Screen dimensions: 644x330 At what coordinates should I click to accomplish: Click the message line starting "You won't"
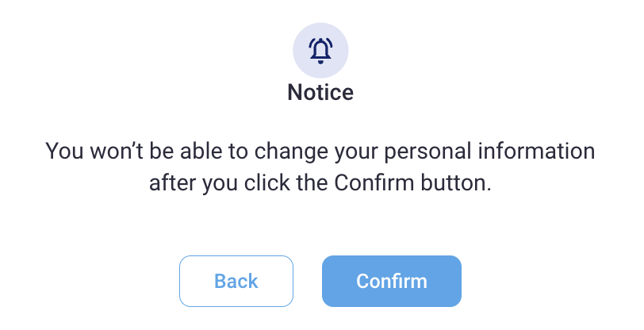pyautogui.click(x=320, y=151)
